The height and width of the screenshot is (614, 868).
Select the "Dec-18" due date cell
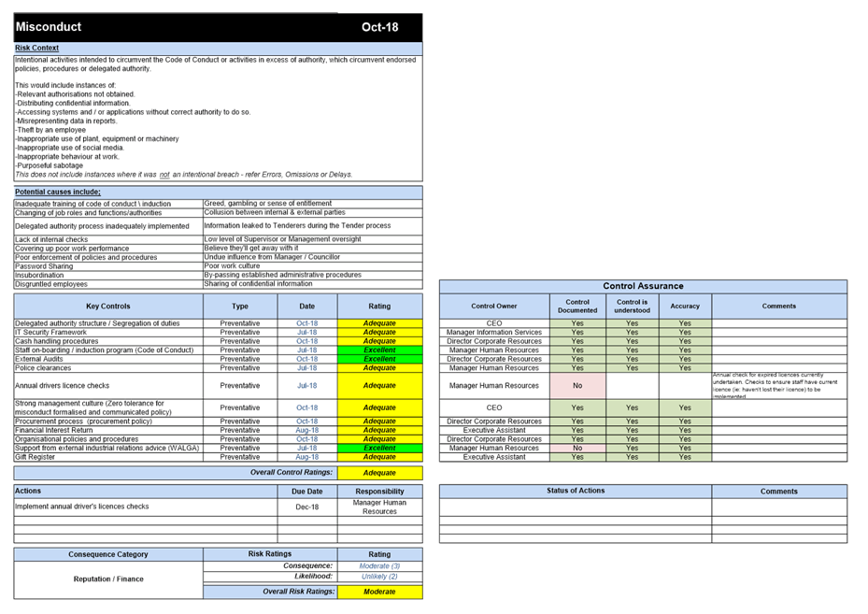(x=307, y=507)
